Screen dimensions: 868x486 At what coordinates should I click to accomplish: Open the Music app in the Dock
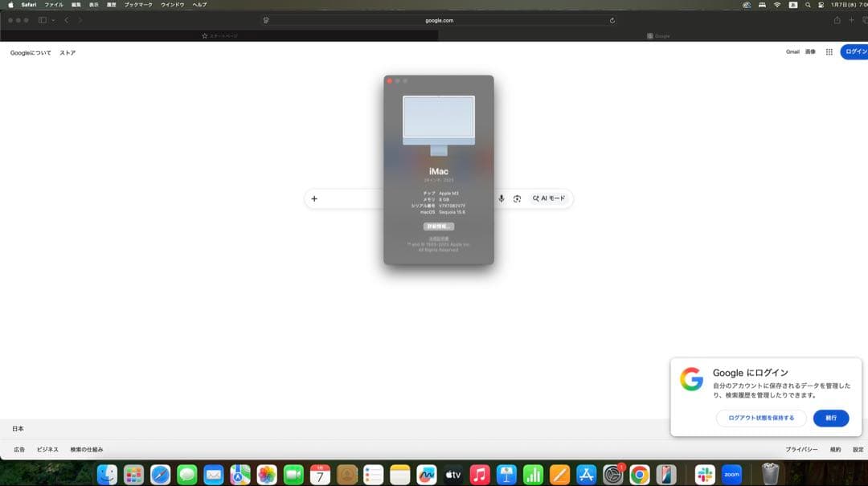tap(480, 475)
